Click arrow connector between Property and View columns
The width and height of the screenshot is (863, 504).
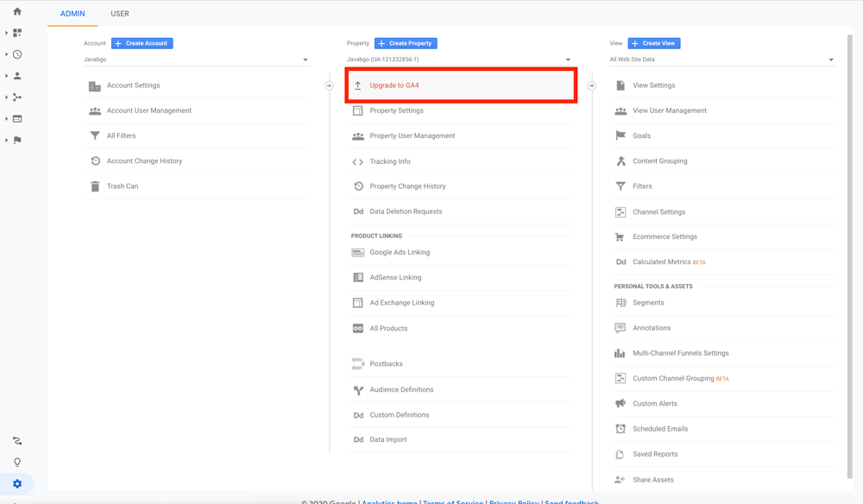[x=592, y=85]
